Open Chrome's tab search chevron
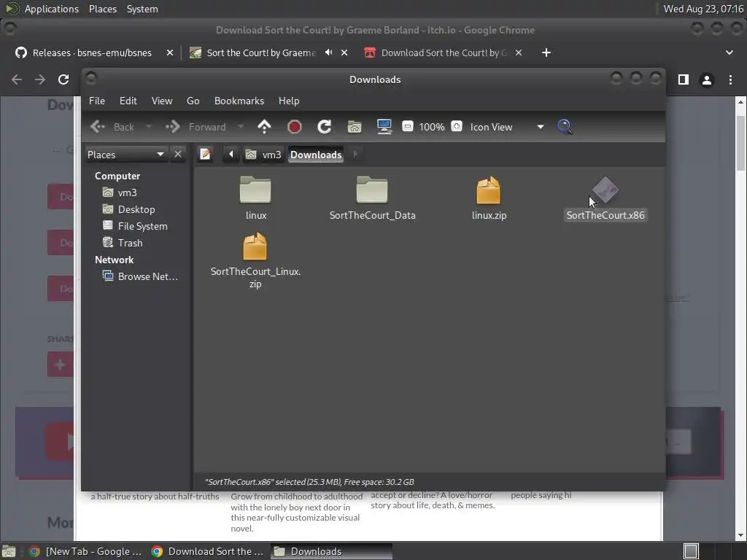This screenshot has height=560, width=747. pos(729,52)
